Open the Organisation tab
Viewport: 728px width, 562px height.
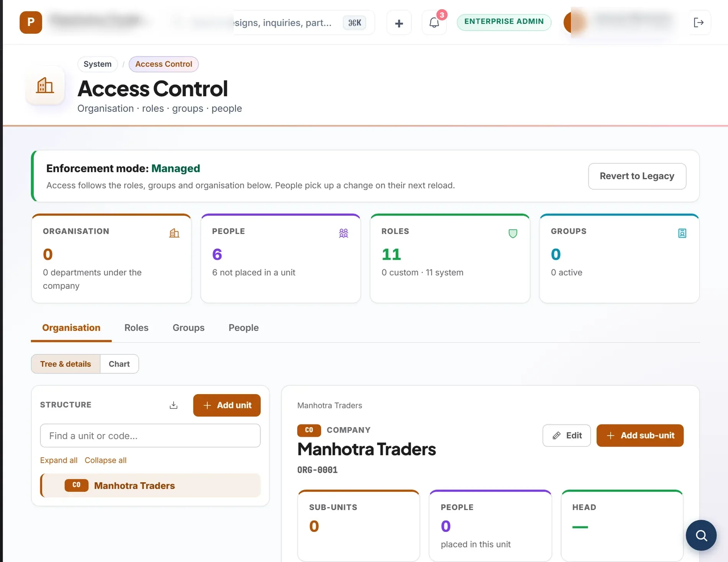click(x=71, y=328)
